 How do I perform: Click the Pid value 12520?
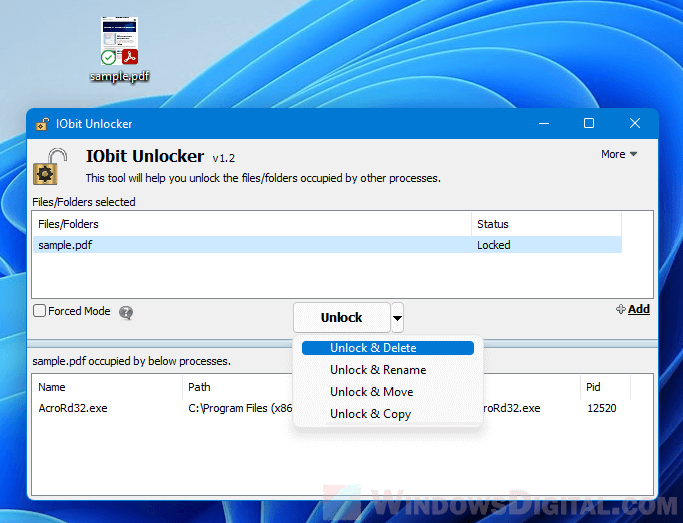pos(602,408)
